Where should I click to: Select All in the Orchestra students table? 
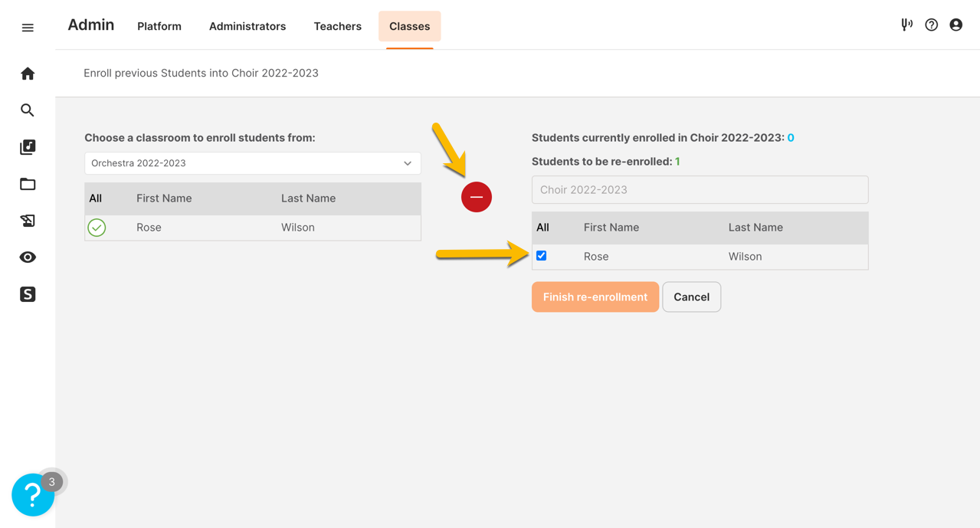click(95, 198)
